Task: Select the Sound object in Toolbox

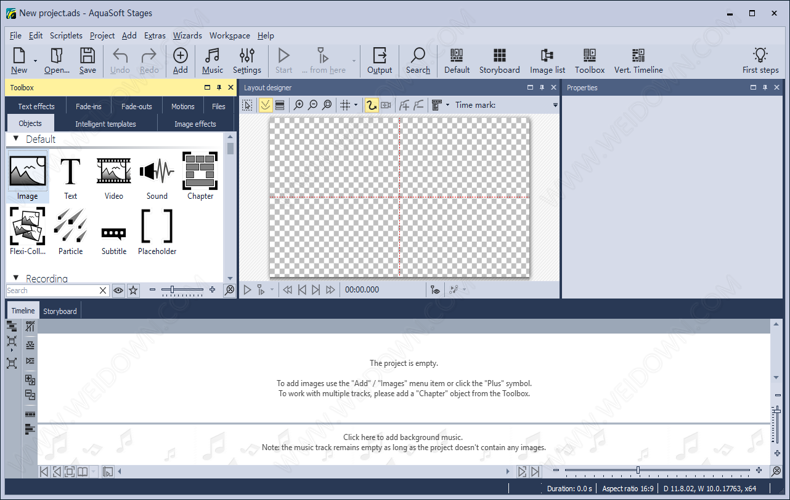Action: pos(157,177)
